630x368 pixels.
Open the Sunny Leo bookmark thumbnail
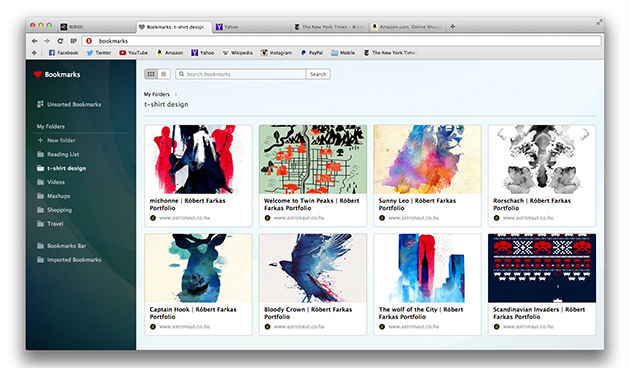point(427,159)
